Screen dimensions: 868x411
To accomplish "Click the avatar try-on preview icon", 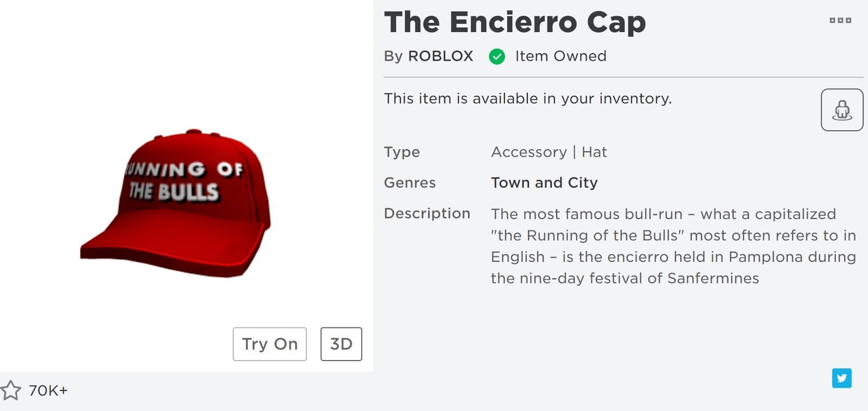I will [842, 109].
